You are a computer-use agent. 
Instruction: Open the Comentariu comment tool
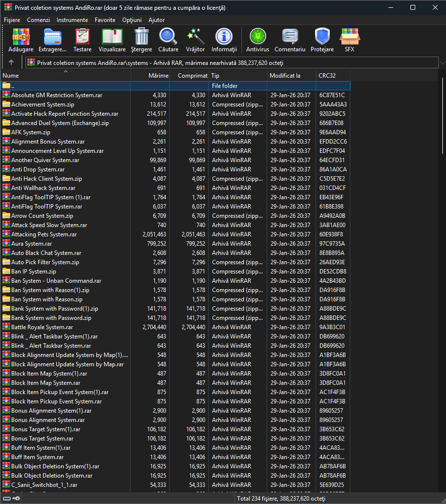pos(290,40)
